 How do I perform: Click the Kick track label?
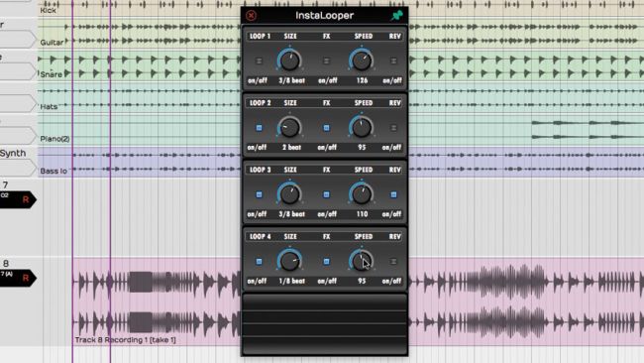tap(49, 10)
